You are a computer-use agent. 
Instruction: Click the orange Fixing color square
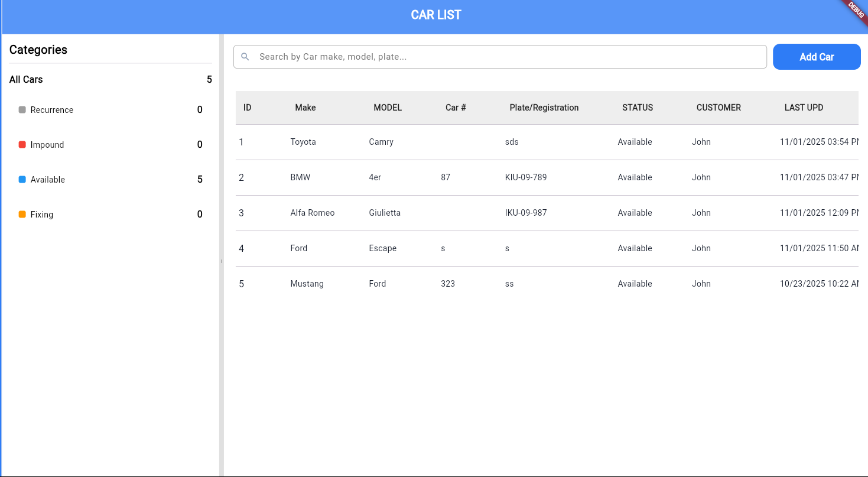pos(22,215)
